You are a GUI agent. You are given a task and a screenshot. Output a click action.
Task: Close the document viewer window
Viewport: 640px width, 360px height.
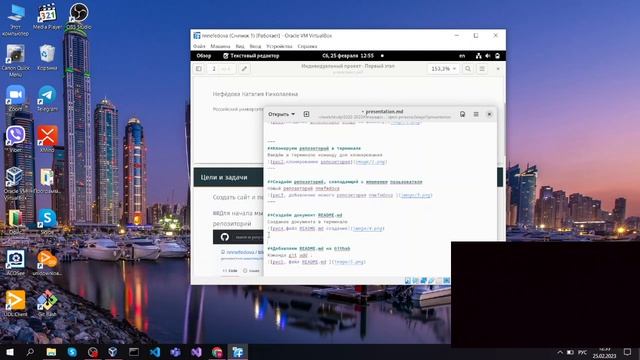coord(498,69)
